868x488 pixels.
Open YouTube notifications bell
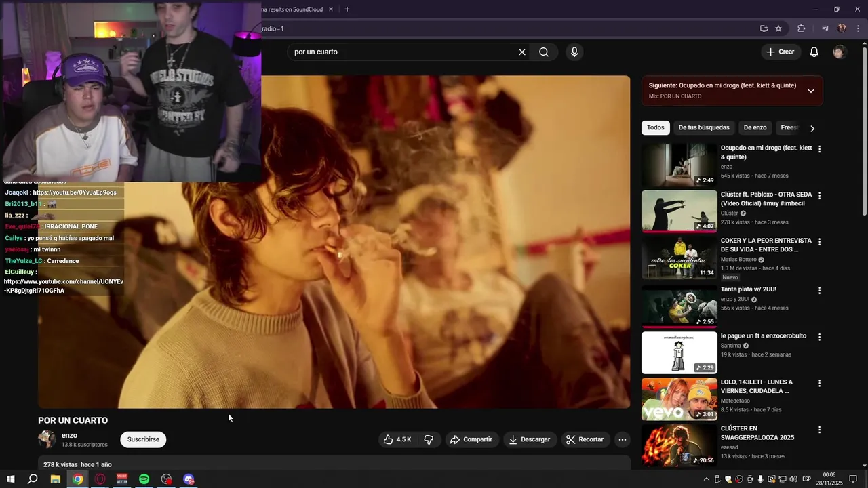pyautogui.click(x=814, y=52)
